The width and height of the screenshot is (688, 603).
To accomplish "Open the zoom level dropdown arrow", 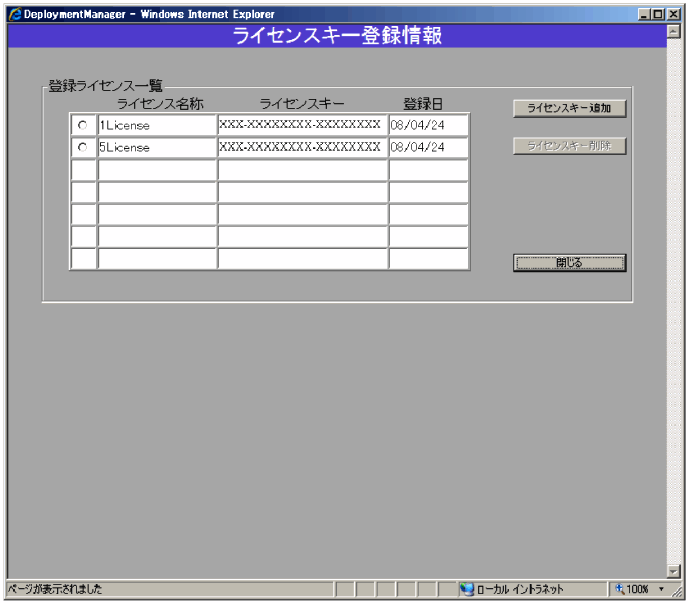I will (x=661, y=589).
